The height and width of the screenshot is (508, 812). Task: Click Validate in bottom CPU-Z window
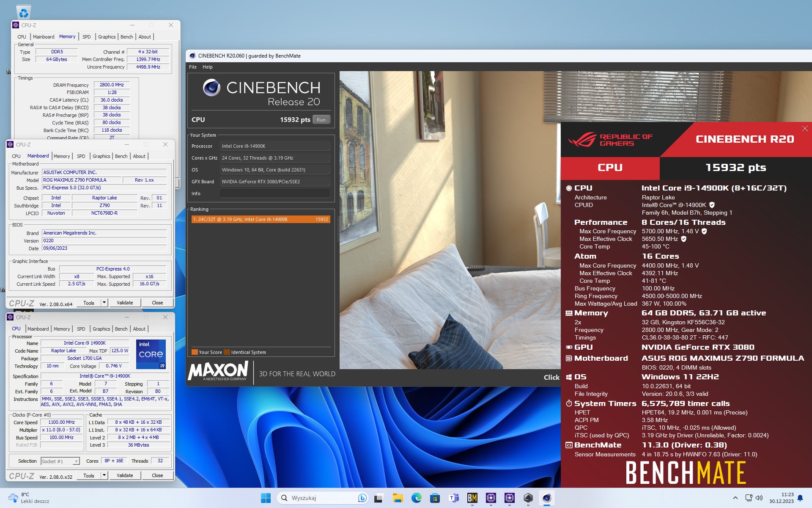click(125, 475)
